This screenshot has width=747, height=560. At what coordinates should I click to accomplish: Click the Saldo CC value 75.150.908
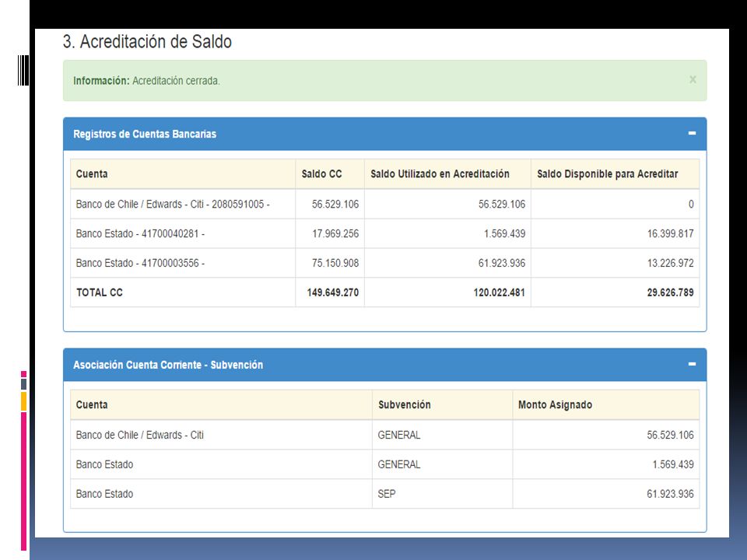click(x=335, y=264)
